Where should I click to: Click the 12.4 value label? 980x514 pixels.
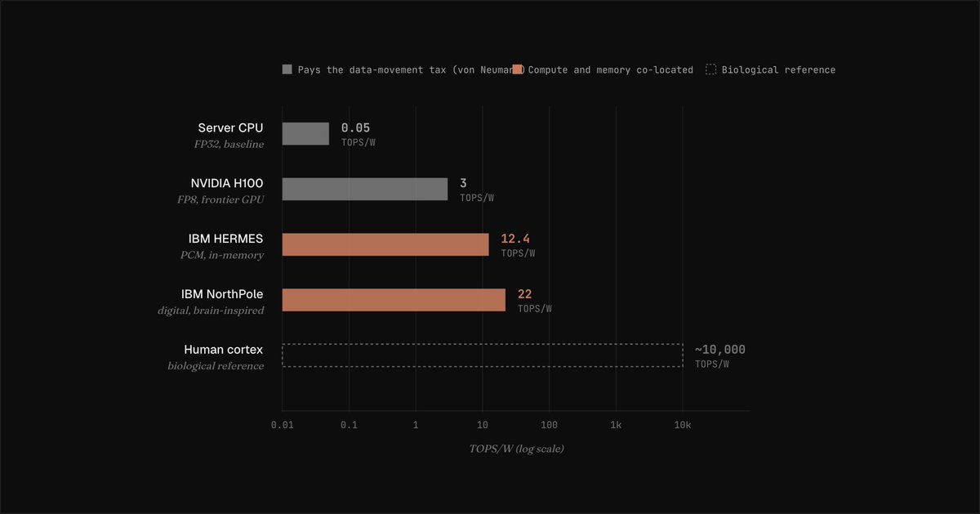(x=515, y=239)
